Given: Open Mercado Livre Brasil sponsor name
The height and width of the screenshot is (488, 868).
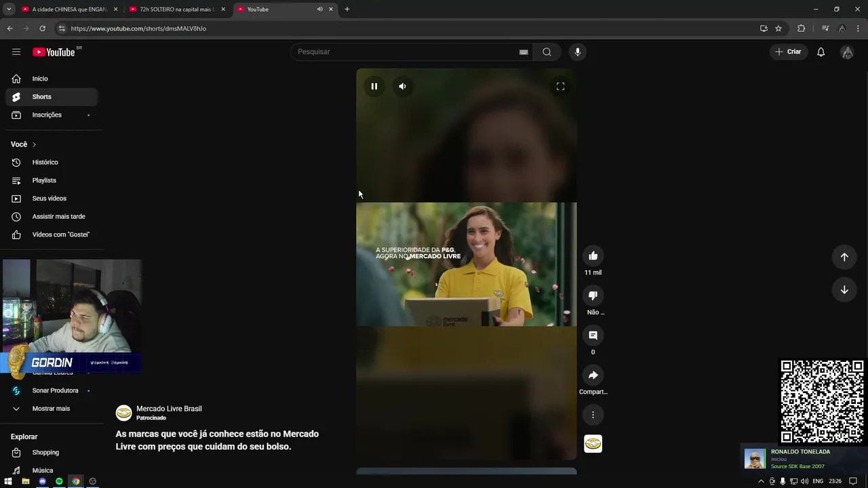Looking at the screenshot, I should (169, 409).
